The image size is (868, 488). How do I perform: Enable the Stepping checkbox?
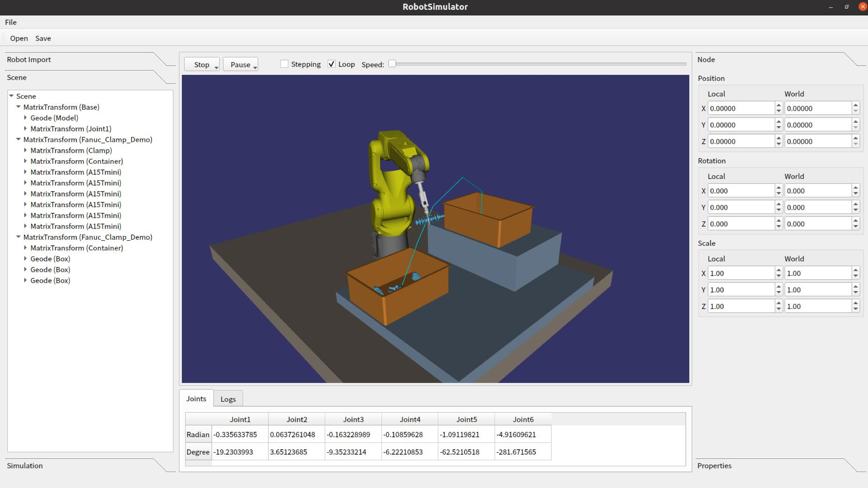(284, 64)
